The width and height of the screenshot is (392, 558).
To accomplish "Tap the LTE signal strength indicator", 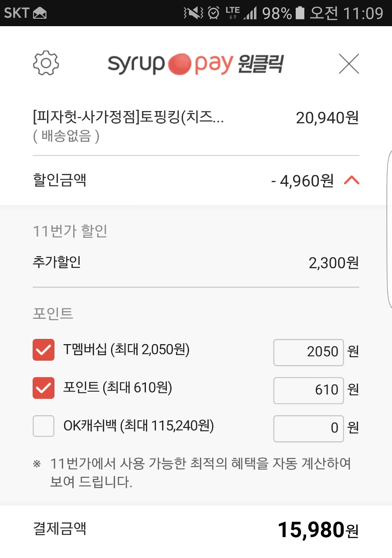I will click(241, 13).
